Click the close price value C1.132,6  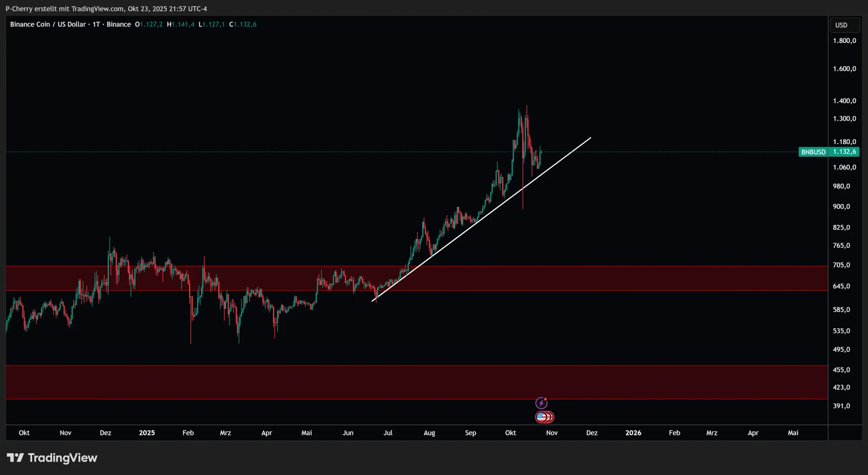[243, 24]
